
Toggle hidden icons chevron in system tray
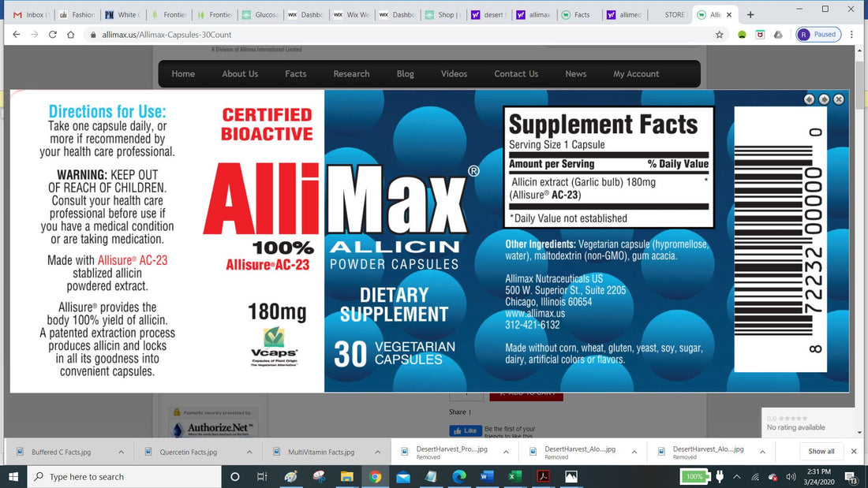point(736,476)
